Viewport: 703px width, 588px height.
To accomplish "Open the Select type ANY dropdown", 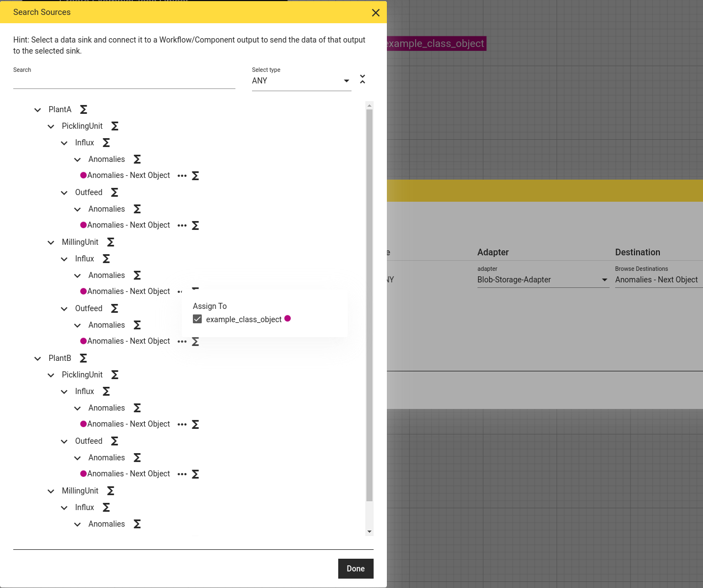I will (301, 81).
